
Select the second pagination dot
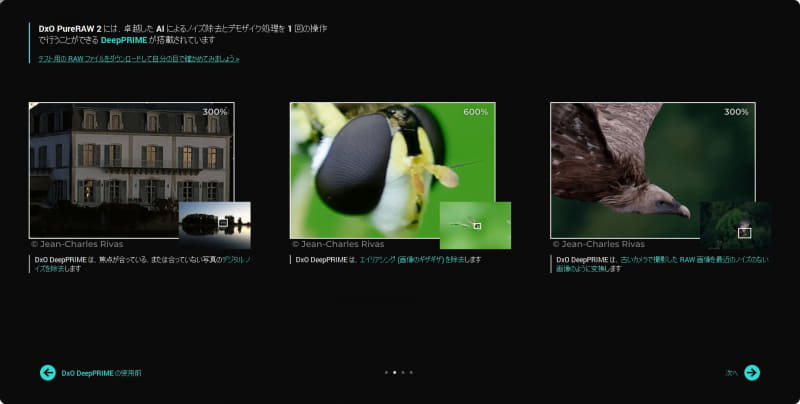[x=394, y=372]
